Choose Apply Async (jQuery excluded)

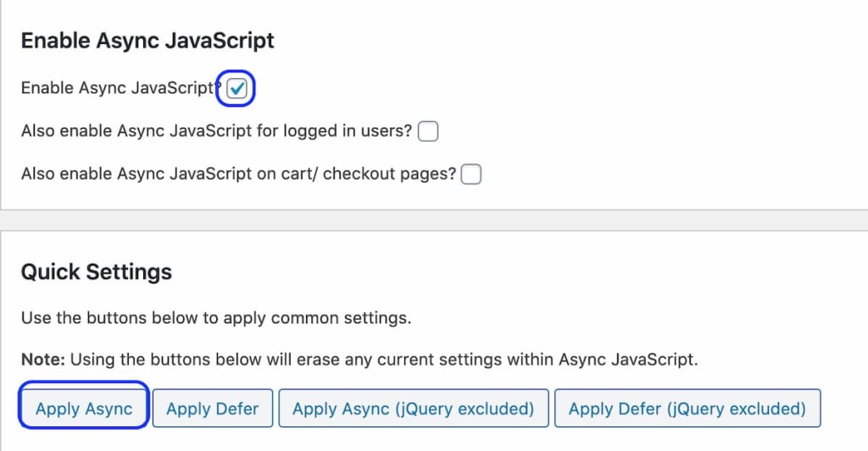[413, 409]
